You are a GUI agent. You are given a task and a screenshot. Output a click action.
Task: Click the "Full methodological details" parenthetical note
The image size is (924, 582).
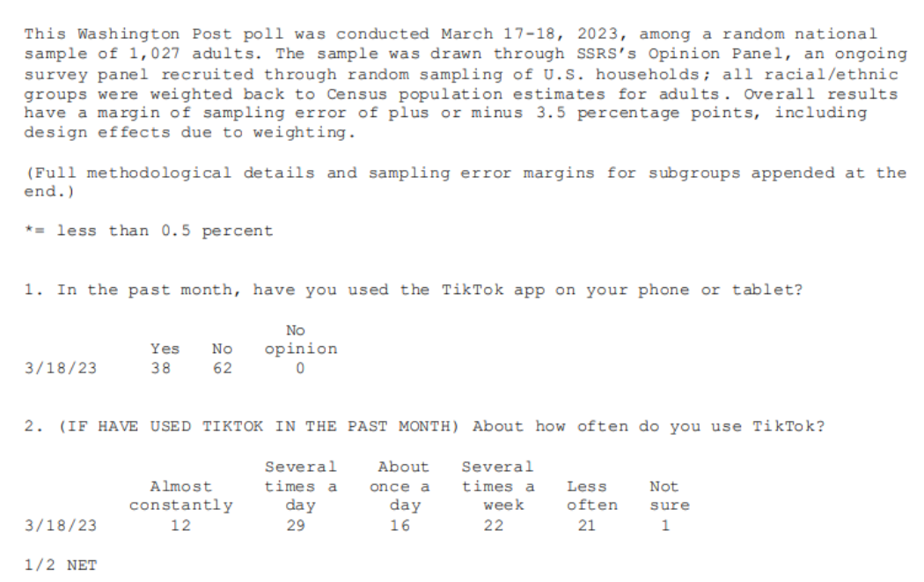pos(465,181)
